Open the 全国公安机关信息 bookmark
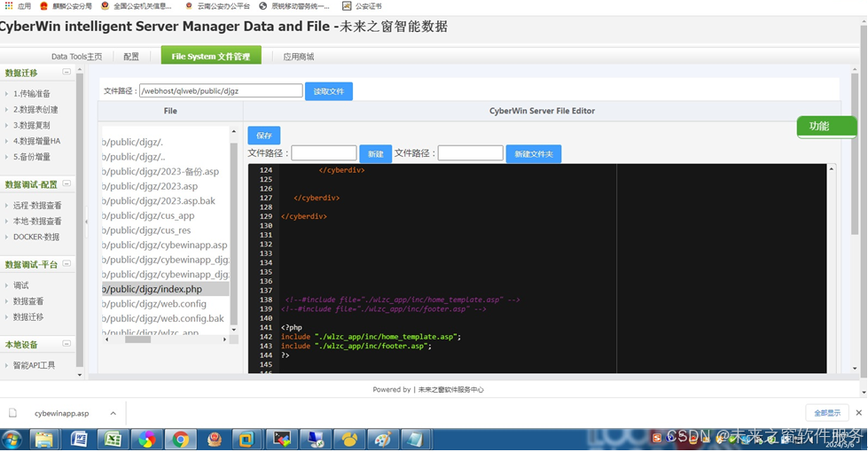 137,6
